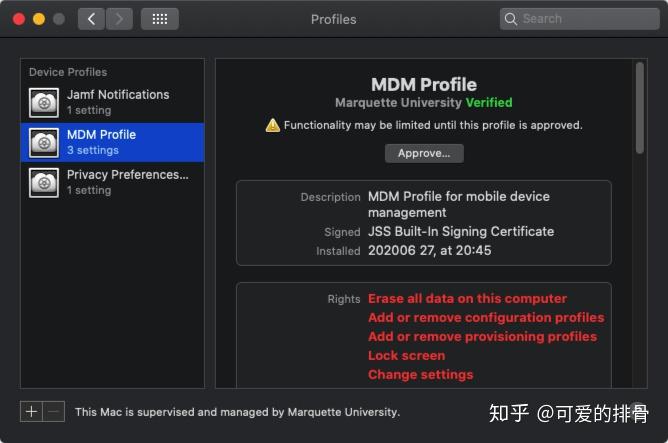Click the Device Profiles header label

click(67, 72)
